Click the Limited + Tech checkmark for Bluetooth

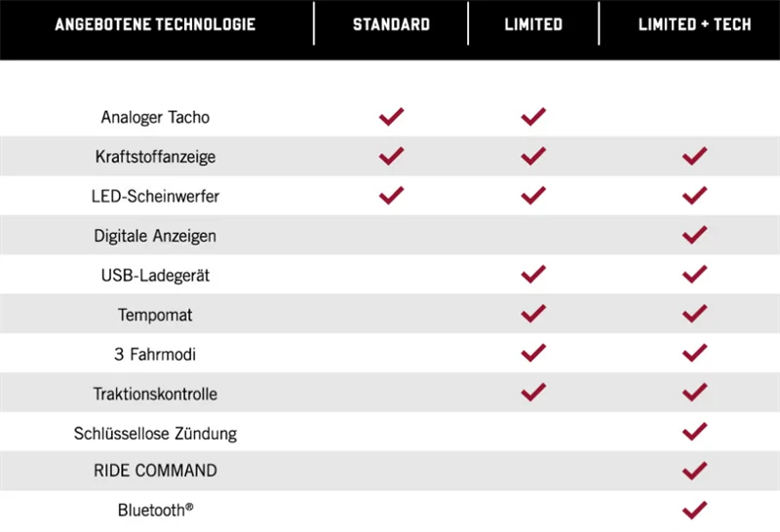694,509
